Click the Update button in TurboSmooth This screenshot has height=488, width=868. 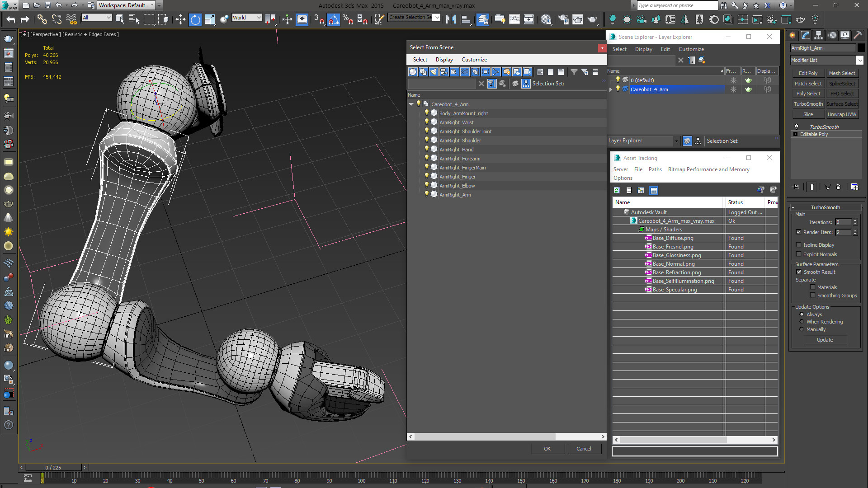825,340
